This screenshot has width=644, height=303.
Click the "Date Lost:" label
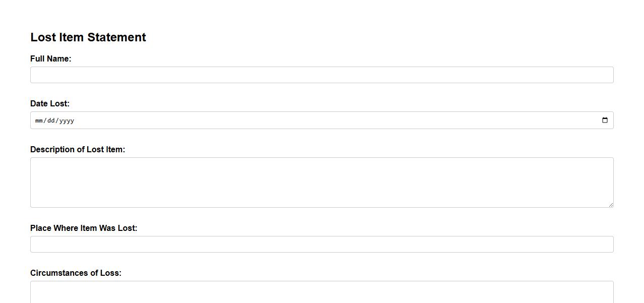point(50,104)
